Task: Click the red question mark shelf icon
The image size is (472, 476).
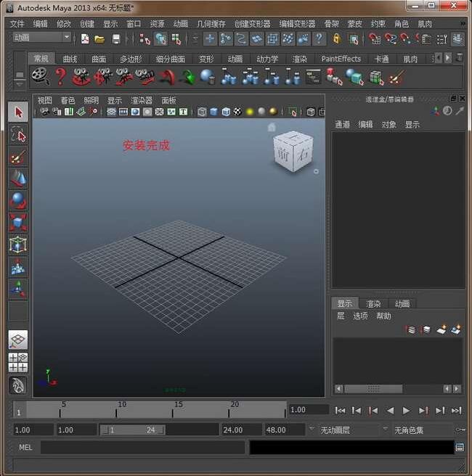Action: pyautogui.click(x=61, y=76)
